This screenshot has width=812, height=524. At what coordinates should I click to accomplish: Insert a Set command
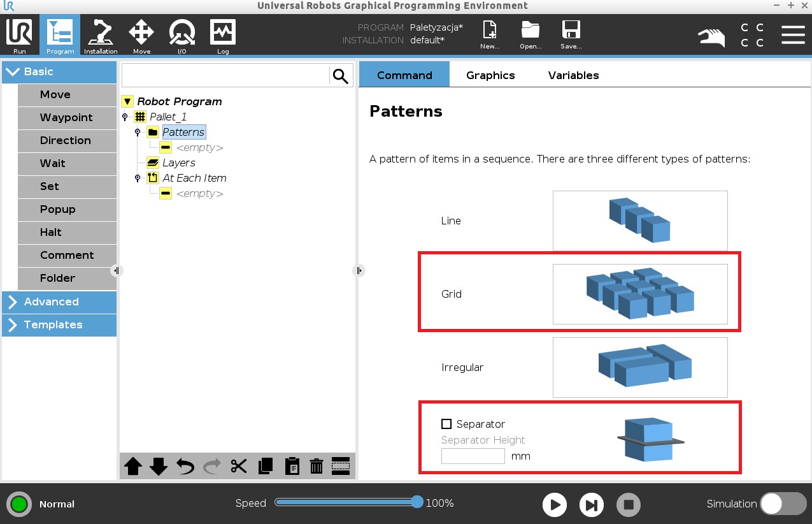tap(67, 187)
